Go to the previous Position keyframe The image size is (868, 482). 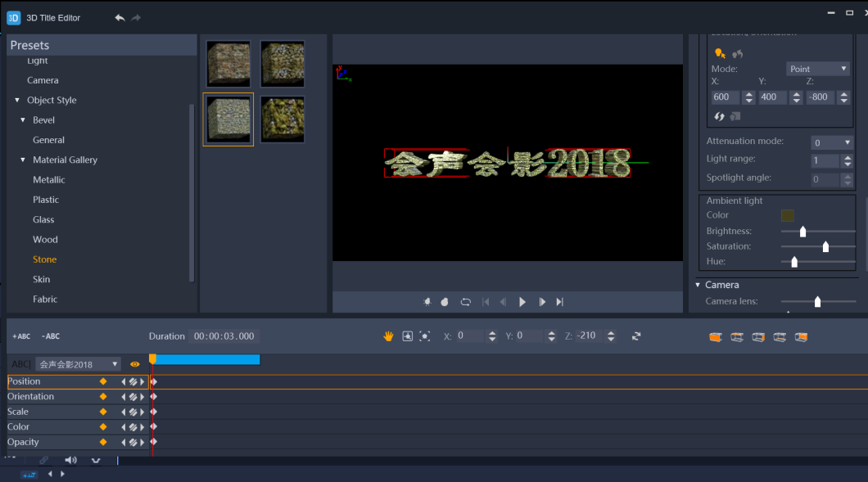[124, 381]
